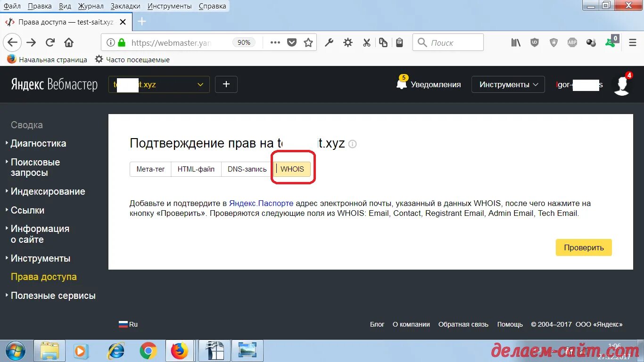Click the Яндекс Вебмастер logo
The width and height of the screenshot is (644, 362).
pos(54,85)
